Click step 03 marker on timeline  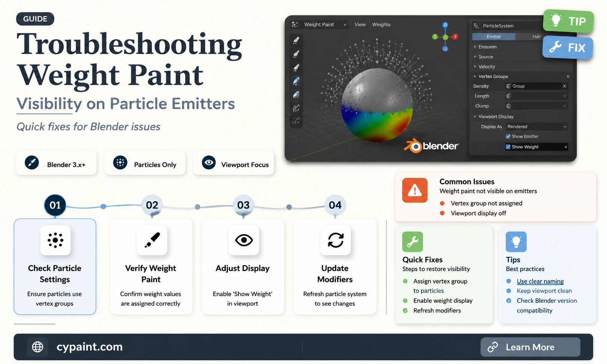click(x=243, y=205)
